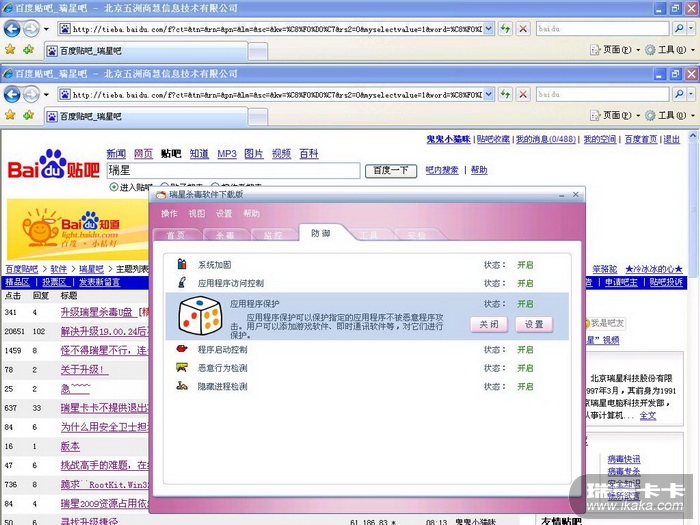
Task: Click search magnifier in front IE window
Action: [x=679, y=94]
